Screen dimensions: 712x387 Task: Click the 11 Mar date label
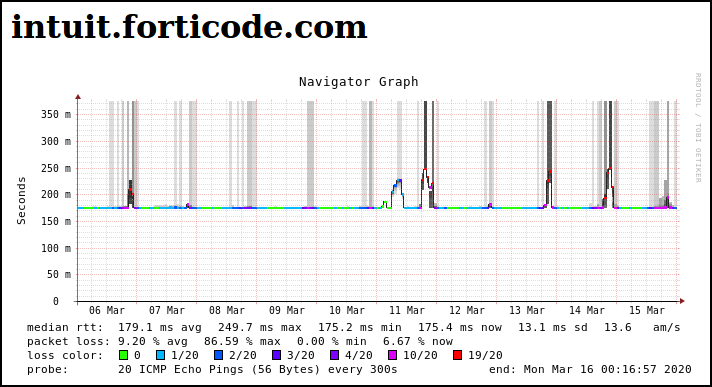tap(406, 310)
